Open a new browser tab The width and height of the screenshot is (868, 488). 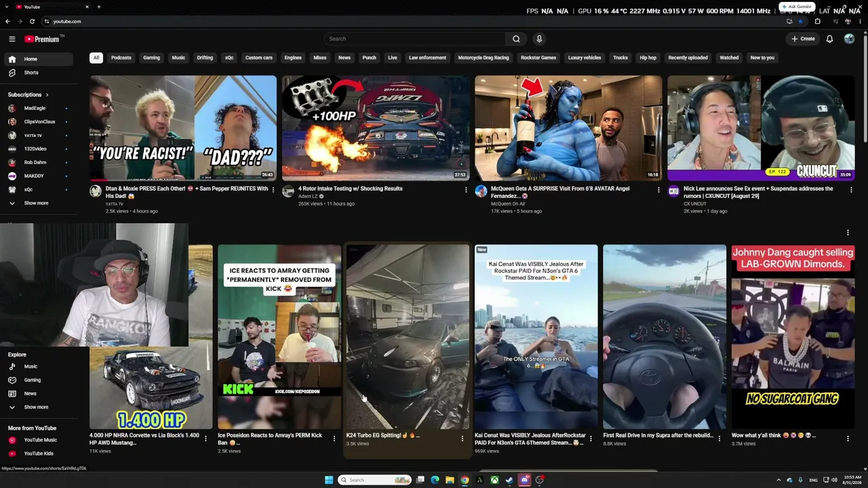[98, 7]
